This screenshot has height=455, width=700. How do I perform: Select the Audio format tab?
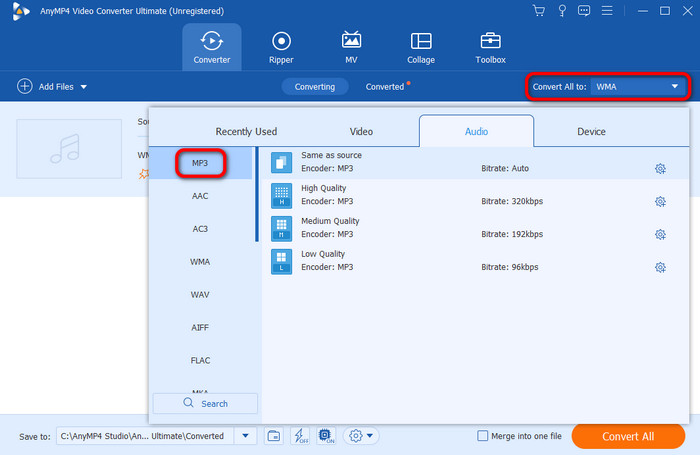[476, 131]
